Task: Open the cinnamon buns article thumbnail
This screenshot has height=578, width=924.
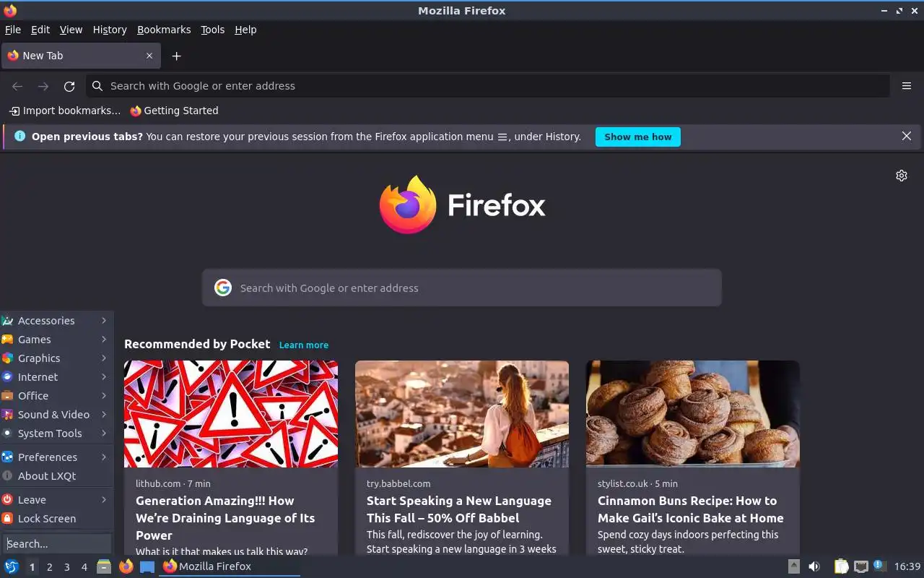Action: (693, 414)
